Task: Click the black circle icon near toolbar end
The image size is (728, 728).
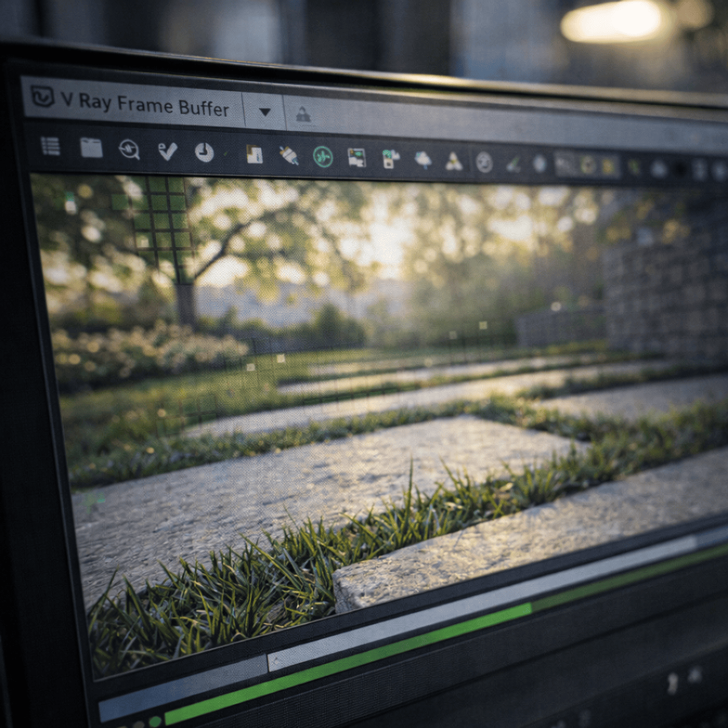Action: click(x=681, y=169)
